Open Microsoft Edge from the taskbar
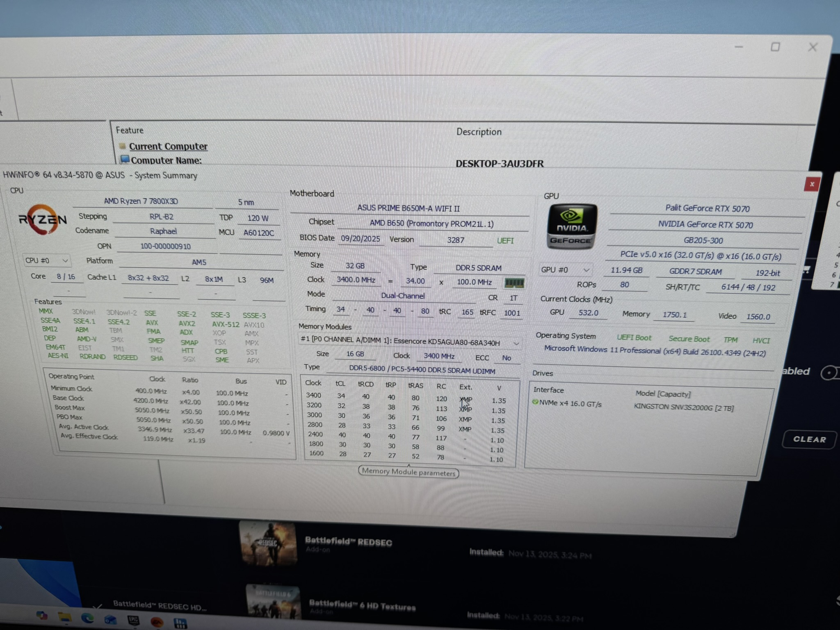 [87, 617]
